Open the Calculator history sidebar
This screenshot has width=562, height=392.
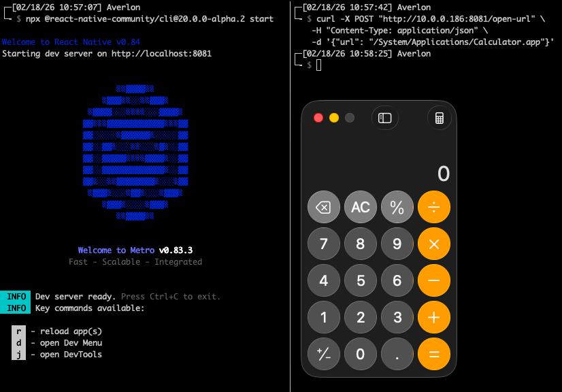point(384,118)
